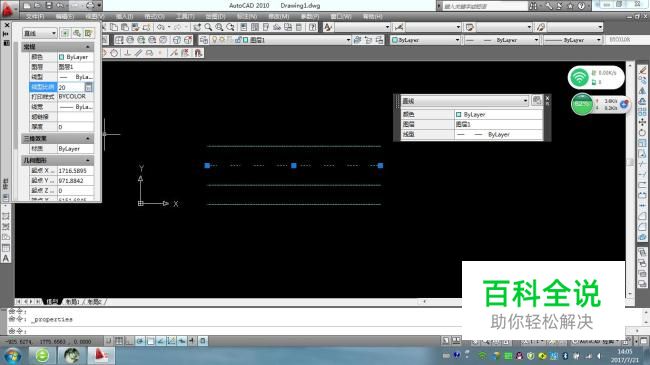Select the Rotate tool in Modify toolbar

pyautogui.click(x=642, y=133)
